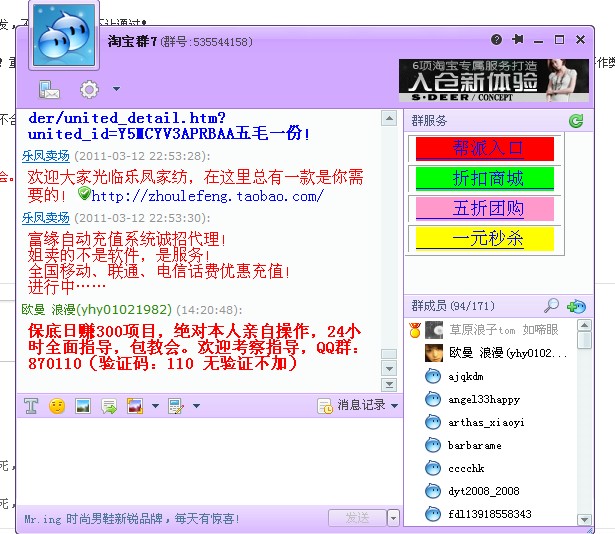Click the chat history scroll down arrow

(x=389, y=368)
